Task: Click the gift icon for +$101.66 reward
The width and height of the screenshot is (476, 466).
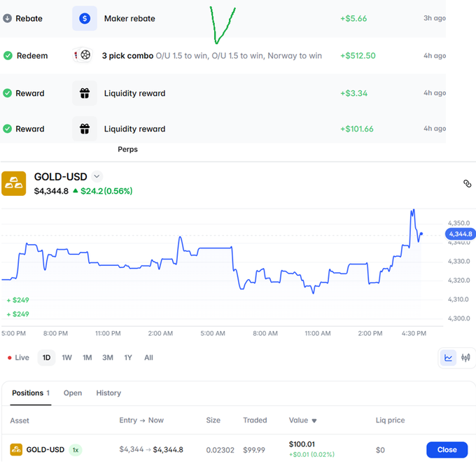Action: [x=85, y=129]
